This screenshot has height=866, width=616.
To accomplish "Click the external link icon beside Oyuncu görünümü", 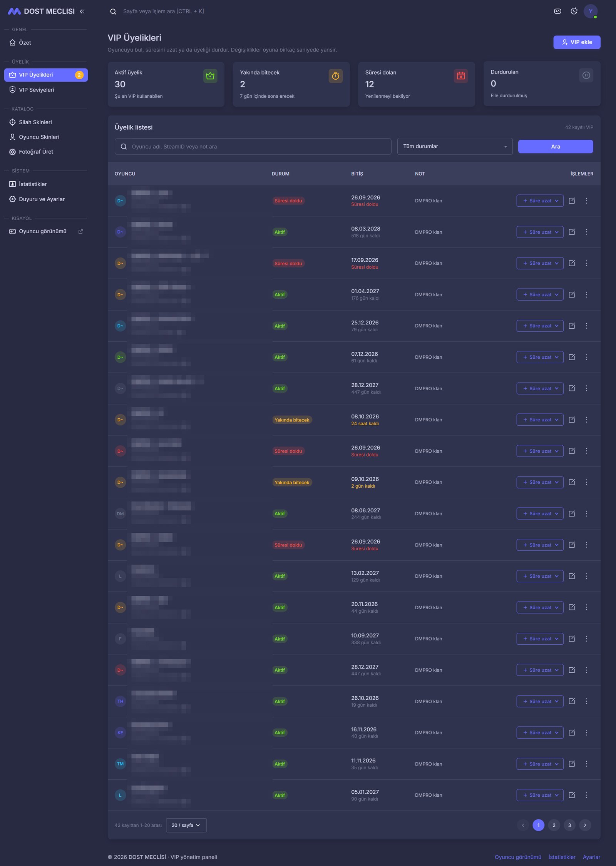I will point(81,231).
